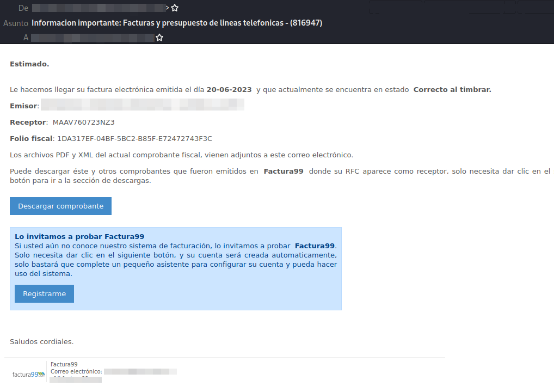Click bold Factura99 in download paragraph
This screenshot has width=554, height=392.
[283, 171]
